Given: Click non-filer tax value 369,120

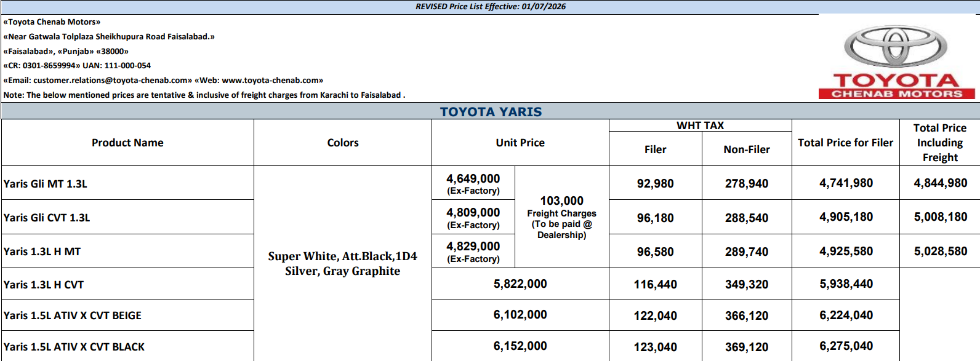Looking at the screenshot, I should pos(747,347).
